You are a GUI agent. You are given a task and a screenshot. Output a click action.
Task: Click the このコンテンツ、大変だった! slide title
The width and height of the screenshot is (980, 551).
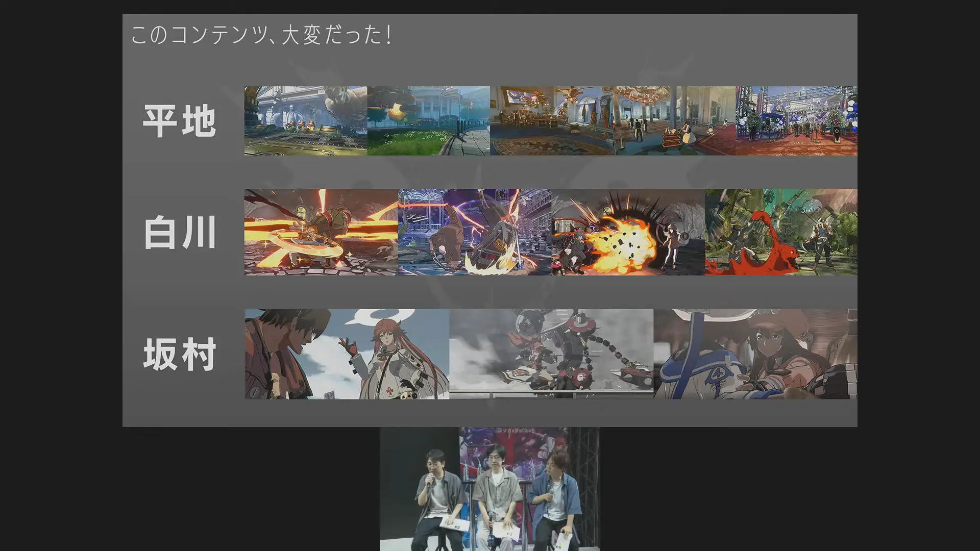(x=261, y=35)
